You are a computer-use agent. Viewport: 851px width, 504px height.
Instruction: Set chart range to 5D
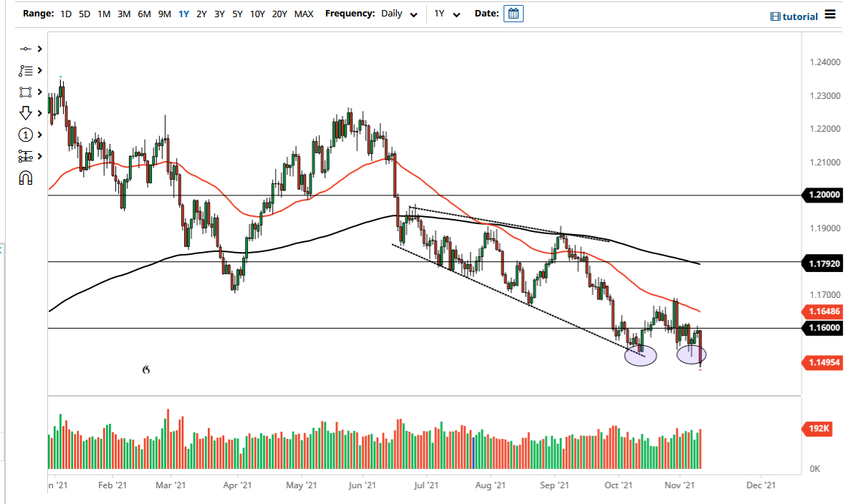(85, 14)
